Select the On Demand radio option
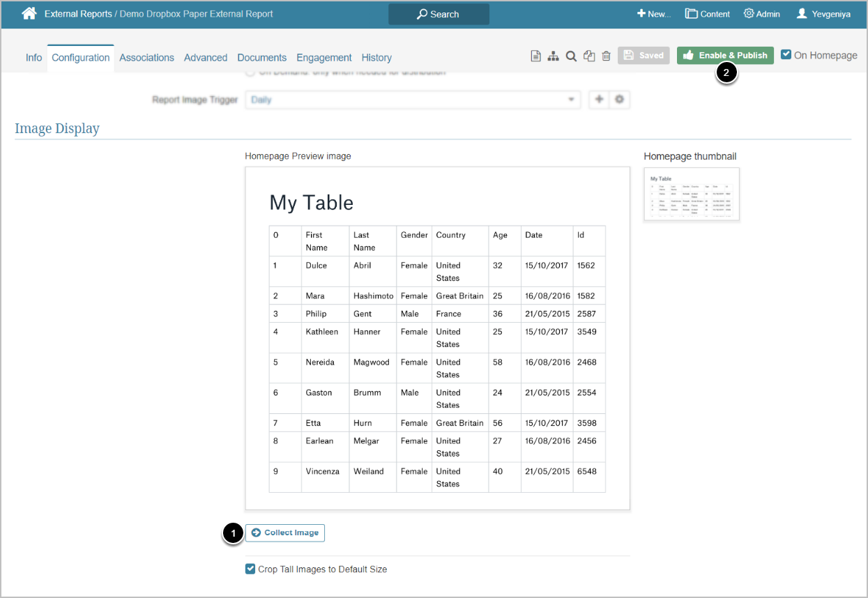The height and width of the screenshot is (598, 868). point(250,72)
